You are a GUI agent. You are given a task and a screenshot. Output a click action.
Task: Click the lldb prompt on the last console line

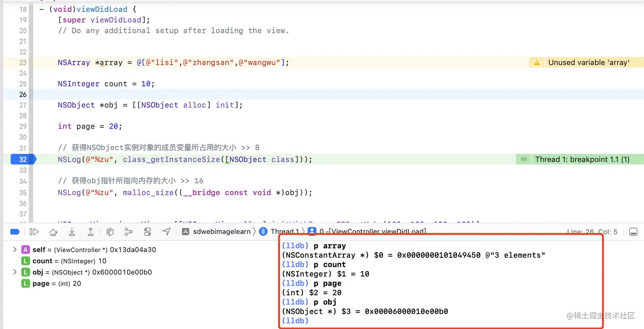pos(294,321)
